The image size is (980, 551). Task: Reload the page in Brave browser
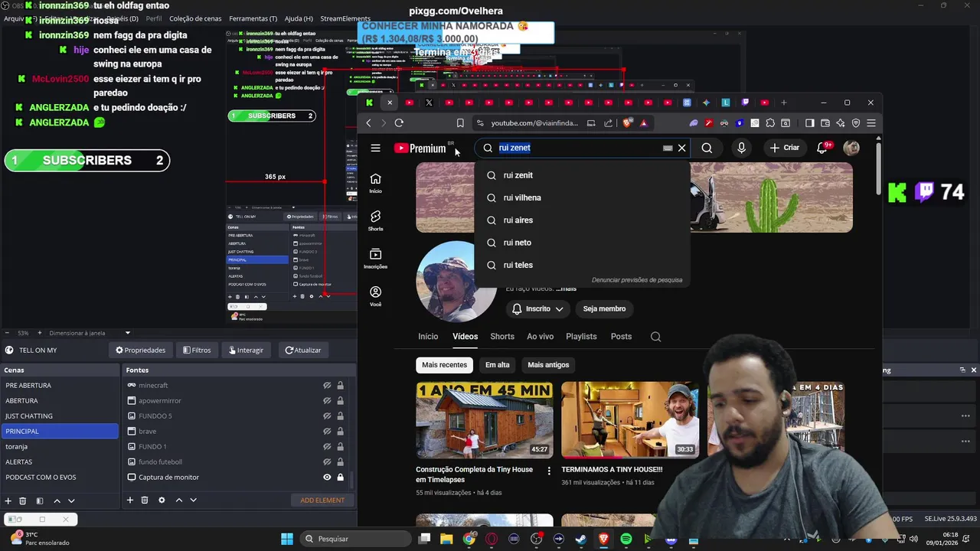click(x=399, y=123)
